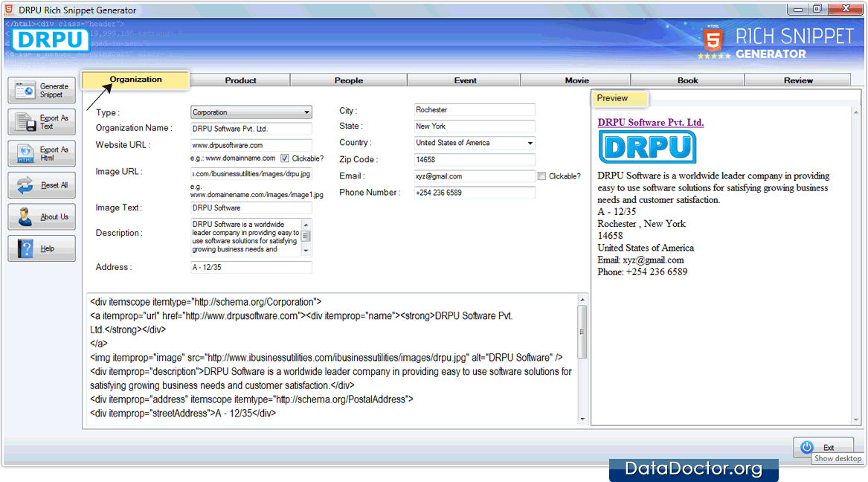Click into the Phone Number field
Viewport: 868px width, 482px height.
(x=475, y=193)
